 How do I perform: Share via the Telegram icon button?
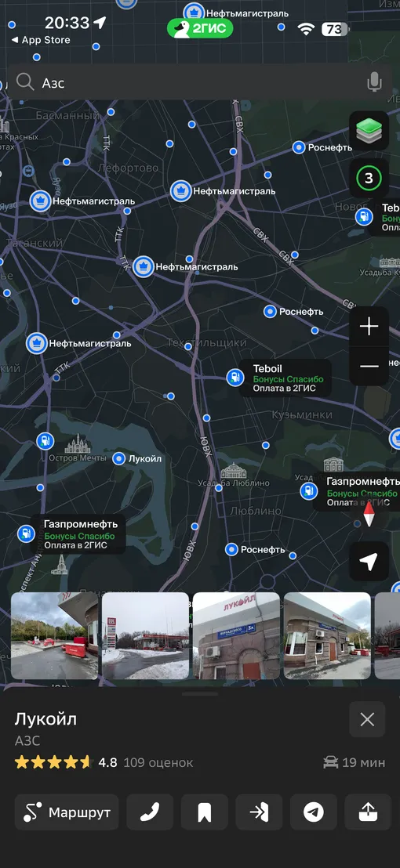click(314, 812)
